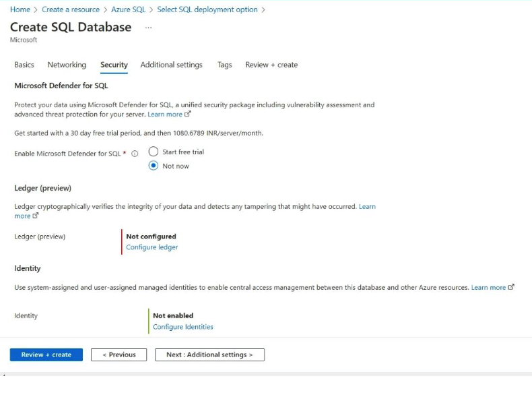Go back with the Previous button

tap(119, 354)
